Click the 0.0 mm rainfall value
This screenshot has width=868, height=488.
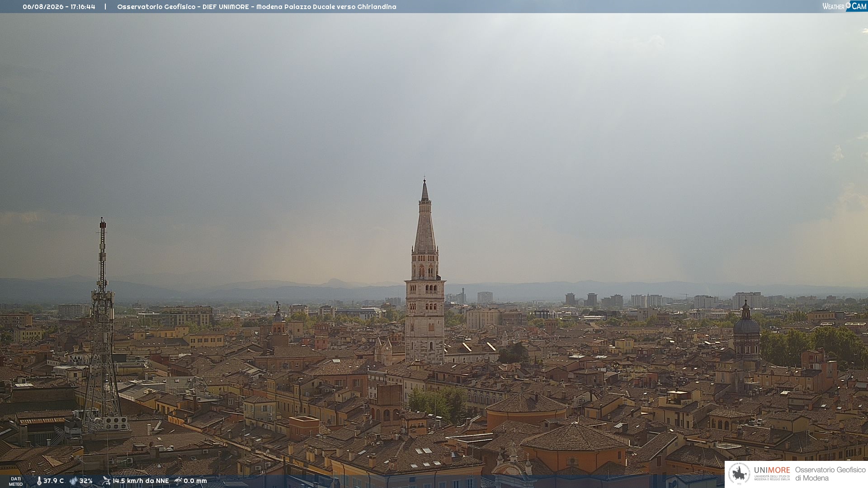195,481
